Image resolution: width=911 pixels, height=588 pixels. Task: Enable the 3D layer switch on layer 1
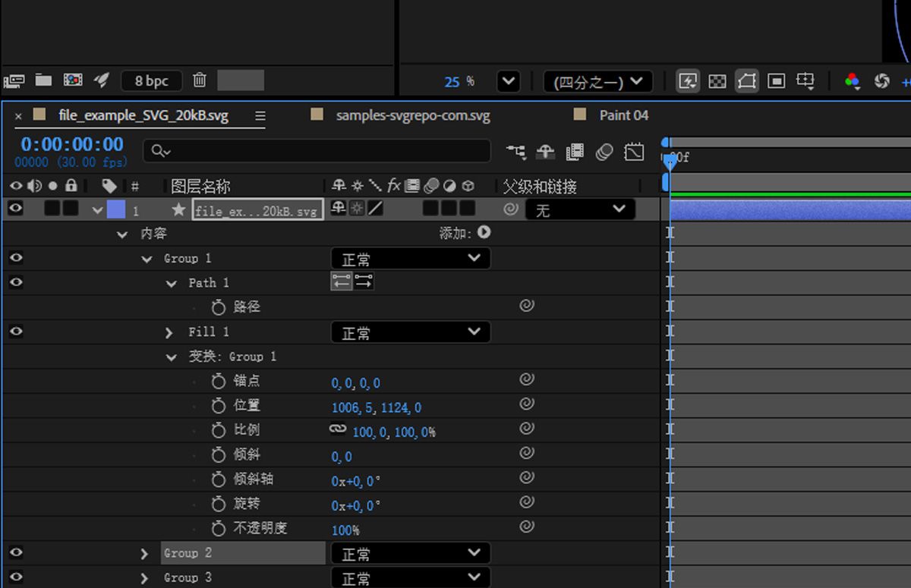468,208
